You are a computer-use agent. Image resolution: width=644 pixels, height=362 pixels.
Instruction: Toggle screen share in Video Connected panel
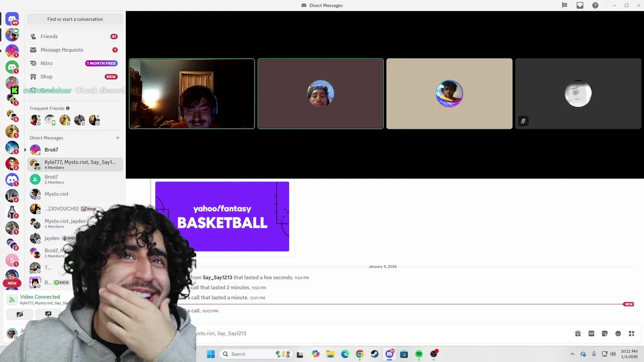coord(48,314)
